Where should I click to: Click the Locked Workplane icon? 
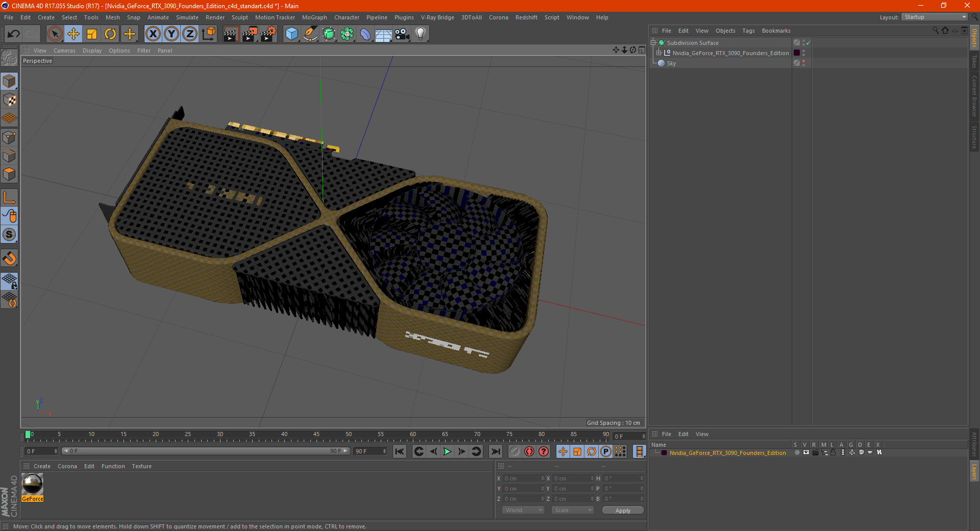pos(10,281)
